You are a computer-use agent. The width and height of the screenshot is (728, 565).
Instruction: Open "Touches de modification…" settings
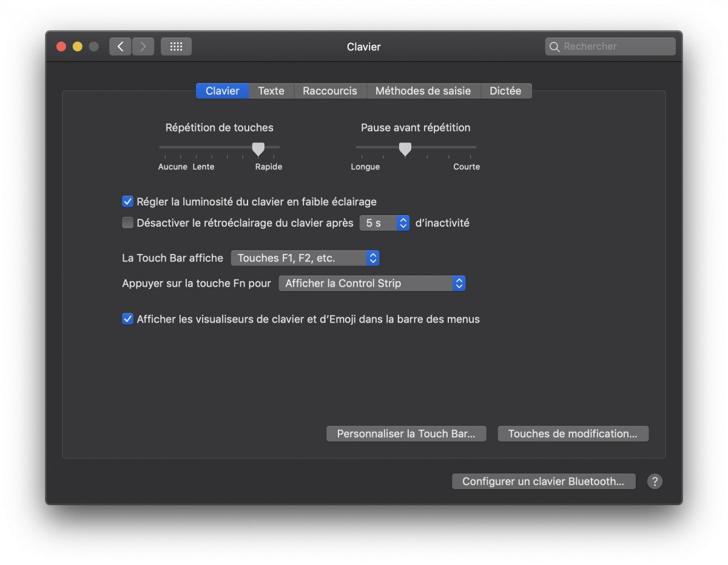coord(572,433)
